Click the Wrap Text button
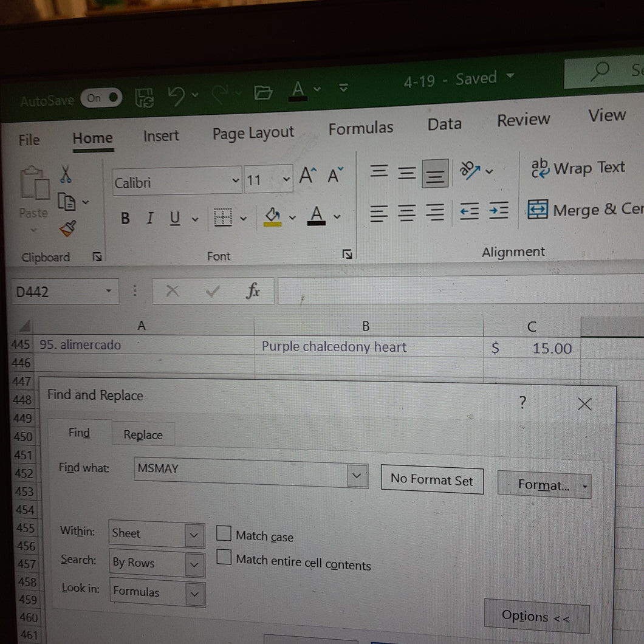The image size is (644, 644). click(578, 168)
